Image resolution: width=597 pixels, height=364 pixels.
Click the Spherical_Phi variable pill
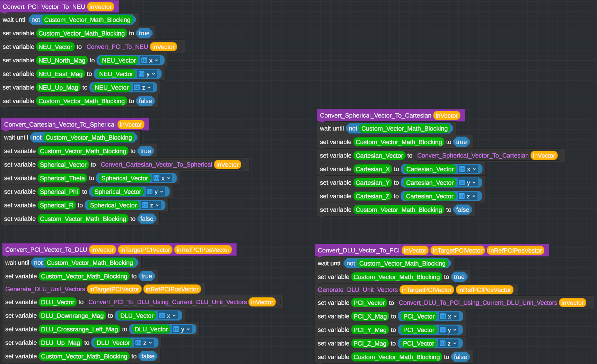[59, 192]
